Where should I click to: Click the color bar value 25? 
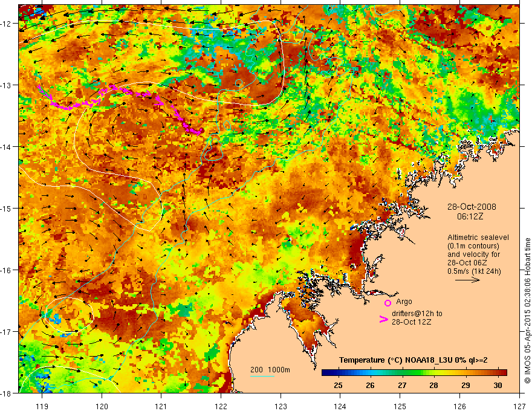point(338,385)
